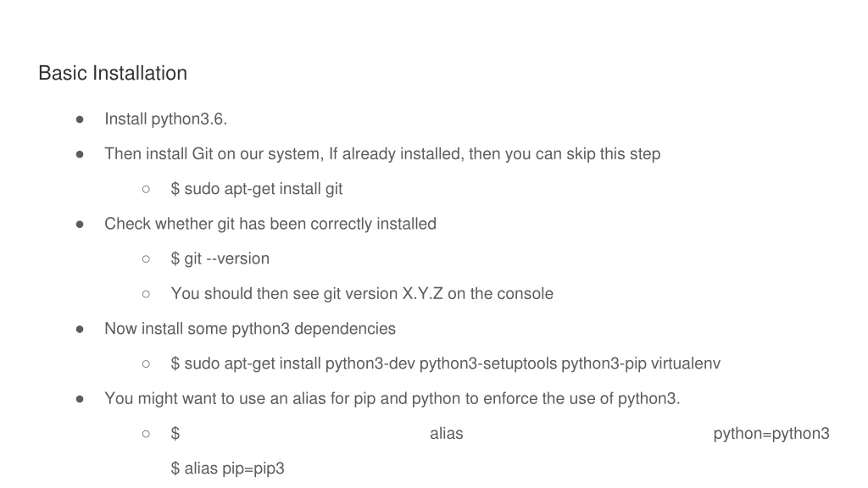Image resolution: width=868 pixels, height=488 pixels.
Task: Click the hollow bullet before the python3-dev command
Action: pos(146,364)
